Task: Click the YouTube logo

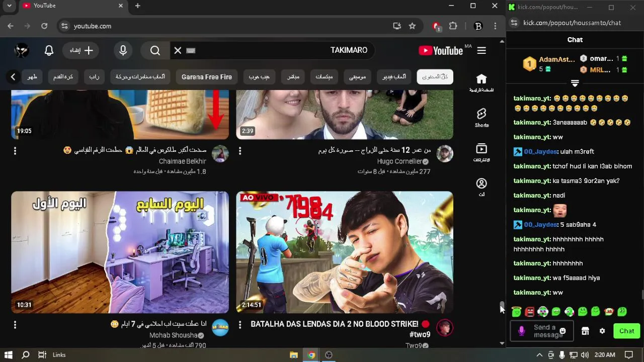Action: pos(441,50)
